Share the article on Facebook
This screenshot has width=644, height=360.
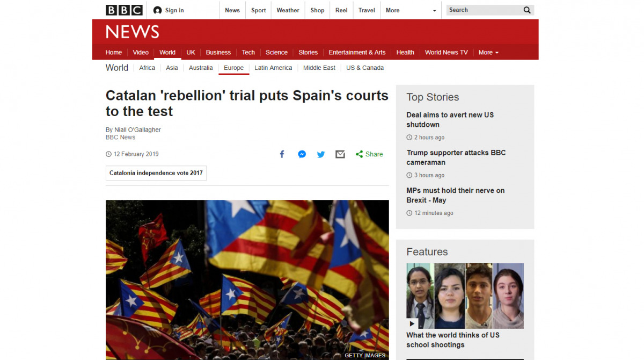pyautogui.click(x=282, y=154)
